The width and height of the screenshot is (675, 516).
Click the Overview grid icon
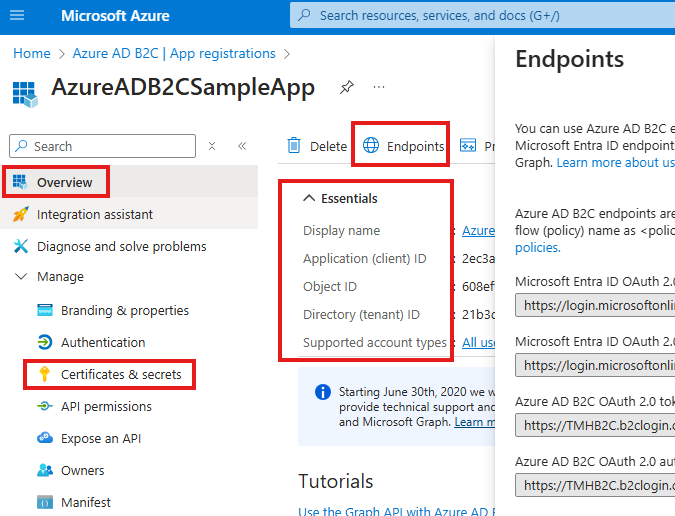click(20, 182)
